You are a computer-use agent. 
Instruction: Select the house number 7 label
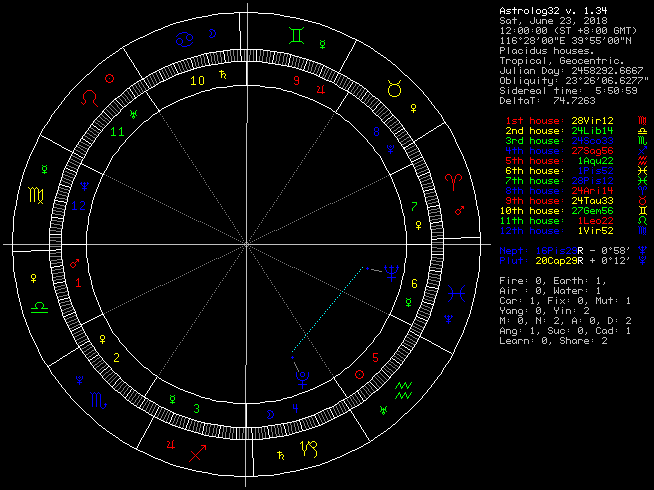414,206
